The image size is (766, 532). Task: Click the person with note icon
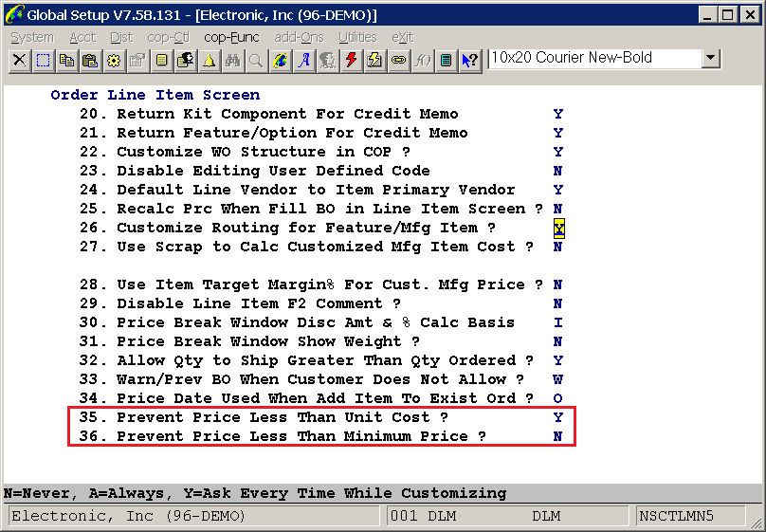click(185, 61)
